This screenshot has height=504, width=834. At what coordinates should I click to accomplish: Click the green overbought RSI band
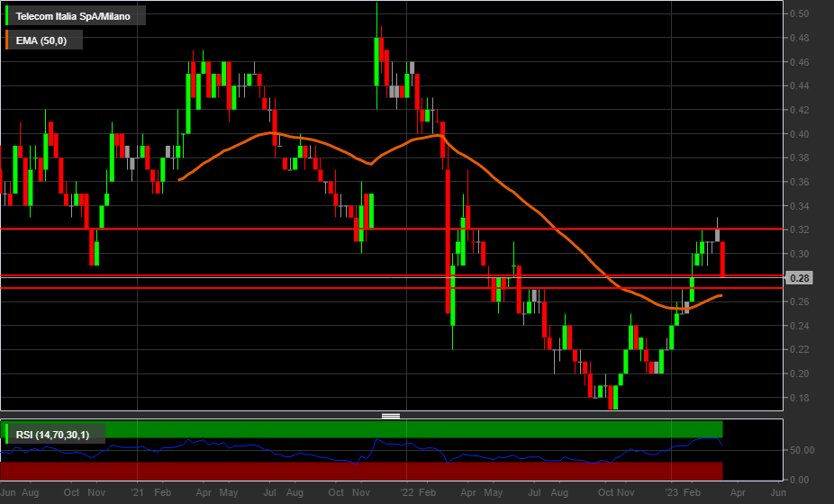[x=362, y=429]
